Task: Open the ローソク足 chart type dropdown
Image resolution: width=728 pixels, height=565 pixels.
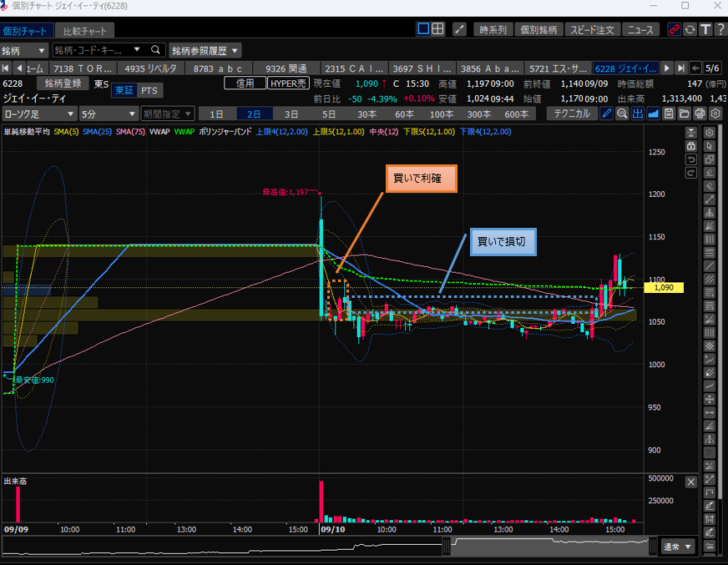Action: pos(38,114)
